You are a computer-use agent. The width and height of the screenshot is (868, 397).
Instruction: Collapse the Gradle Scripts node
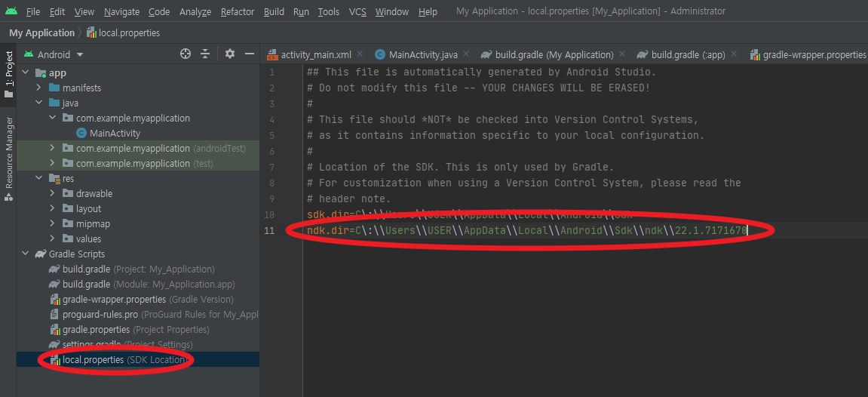coord(25,254)
